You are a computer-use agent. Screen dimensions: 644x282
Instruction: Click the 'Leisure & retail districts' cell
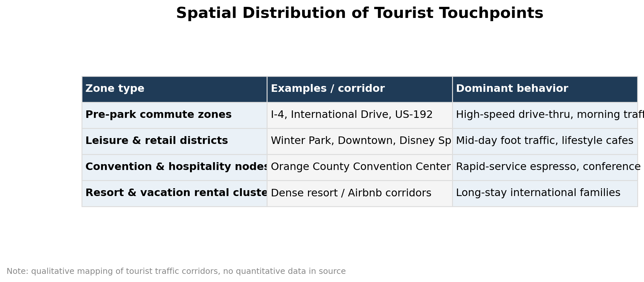click(174, 141)
